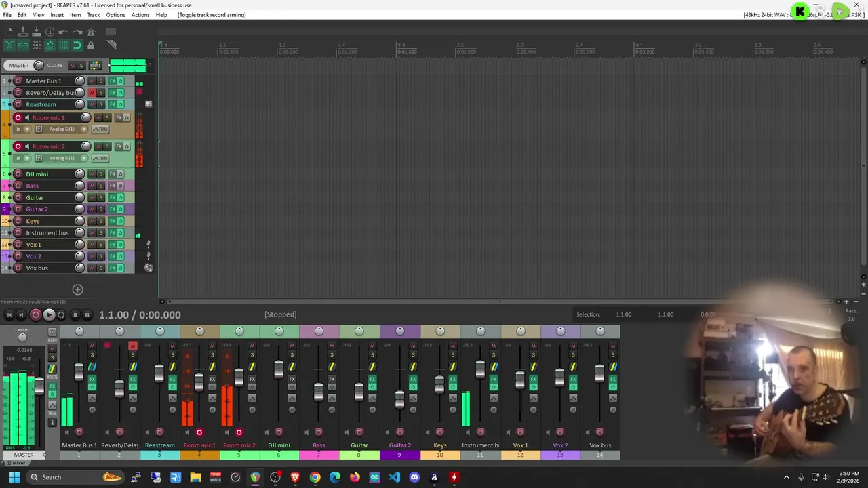Open the Project settings info icon

point(50,32)
